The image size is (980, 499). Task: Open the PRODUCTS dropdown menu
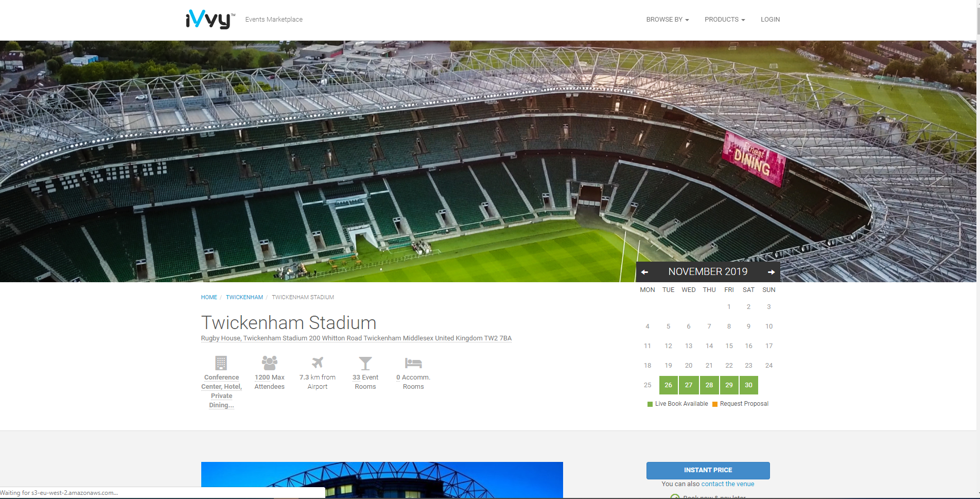[x=724, y=20]
